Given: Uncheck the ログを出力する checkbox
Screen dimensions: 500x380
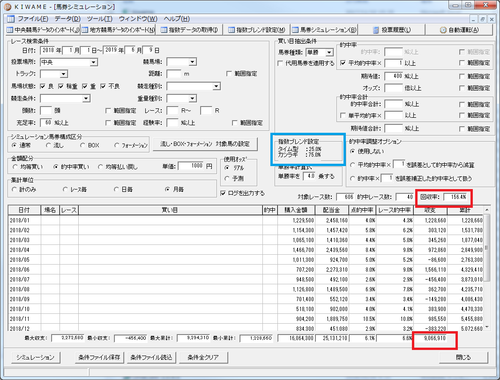Looking at the screenshot, I should coord(223,193).
